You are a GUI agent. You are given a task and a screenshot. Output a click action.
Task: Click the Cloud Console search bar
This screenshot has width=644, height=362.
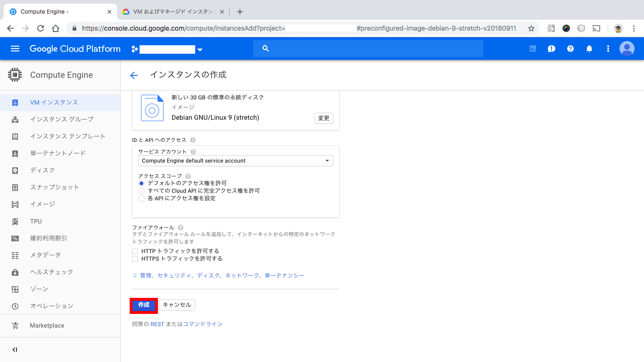[x=368, y=48]
